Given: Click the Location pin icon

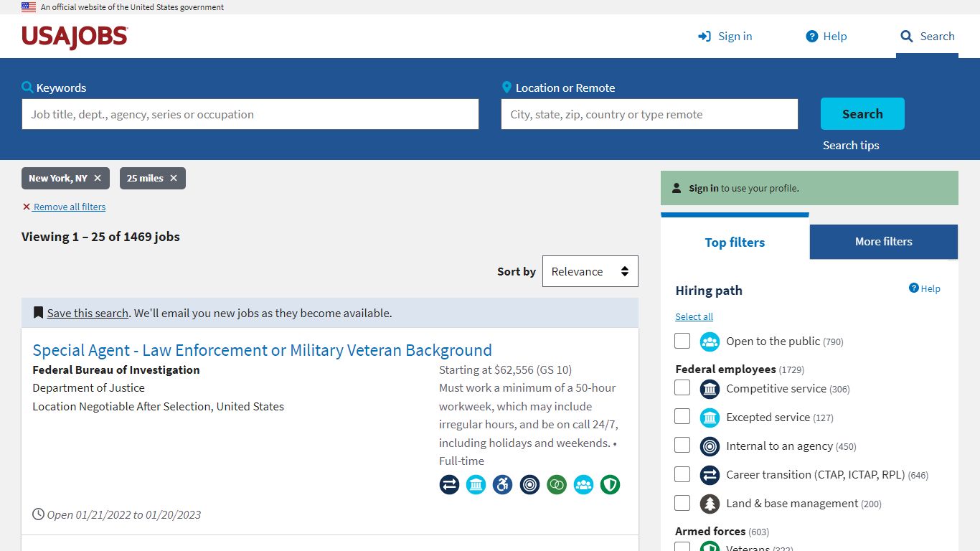Looking at the screenshot, I should [x=507, y=88].
